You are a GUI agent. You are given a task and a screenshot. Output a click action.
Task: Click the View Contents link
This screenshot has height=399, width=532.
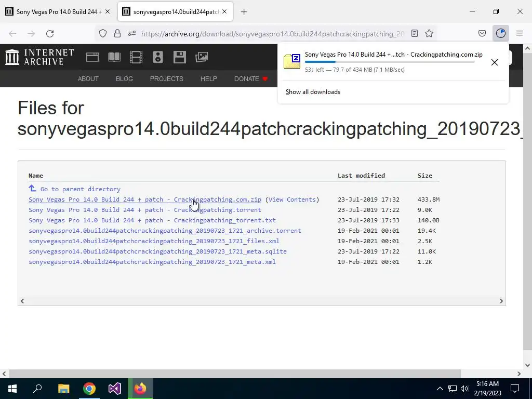[292, 199]
